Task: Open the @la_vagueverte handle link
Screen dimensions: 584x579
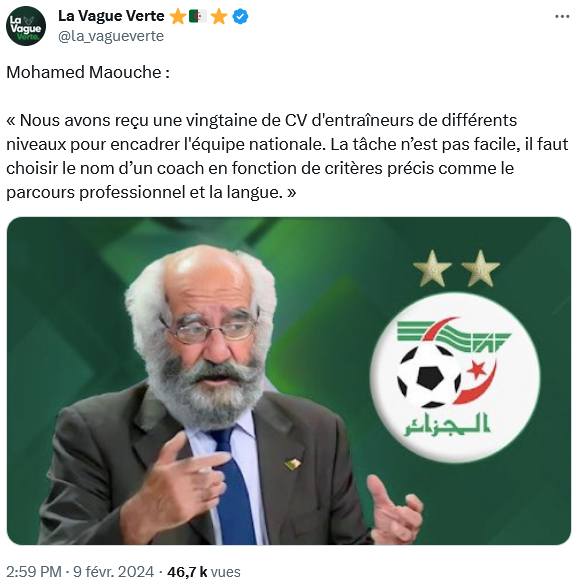Action: click(111, 36)
